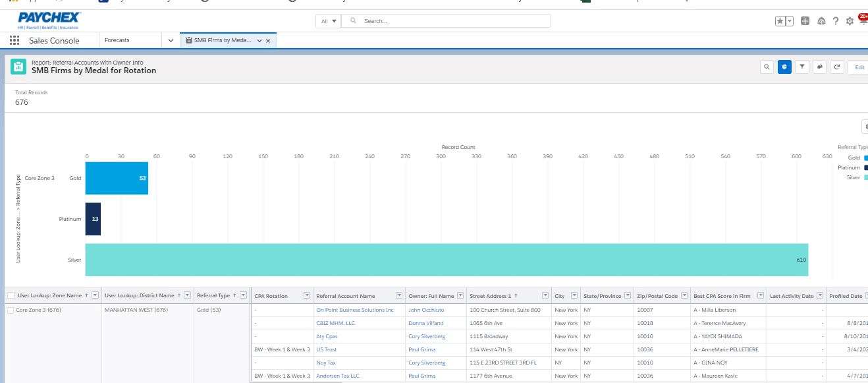Open the Noy Tax account link
This screenshot has width=868, height=383.
click(326, 363)
